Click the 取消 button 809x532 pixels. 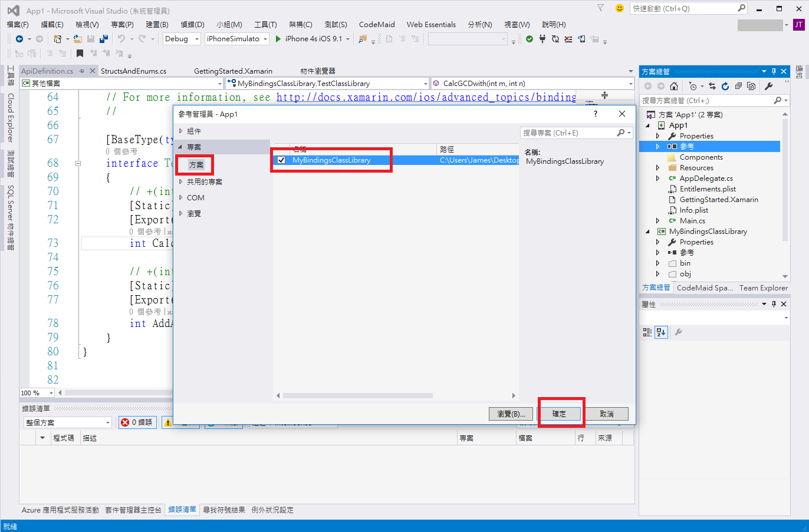pos(607,414)
